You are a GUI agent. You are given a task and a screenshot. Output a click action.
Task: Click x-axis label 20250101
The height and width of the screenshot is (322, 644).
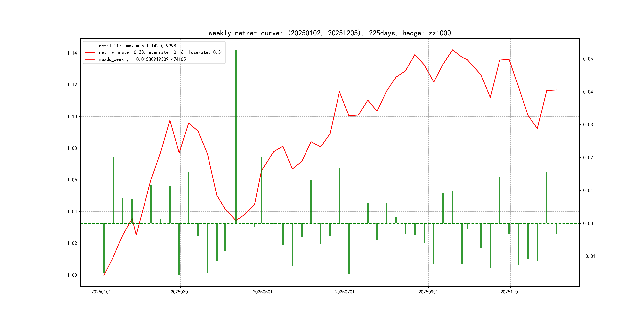[x=101, y=292]
